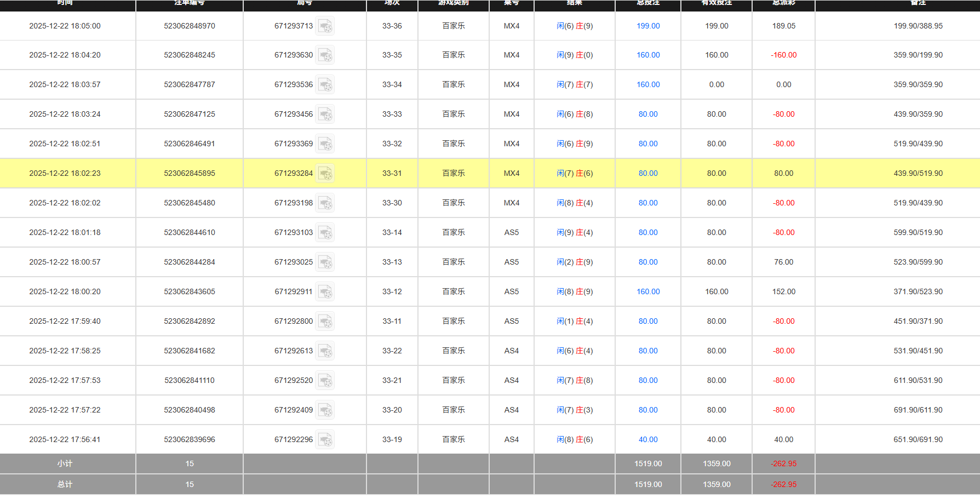Viewport: 980px width, 504px height.
Task: Click the 总计 grand total row label
Action: 65,484
